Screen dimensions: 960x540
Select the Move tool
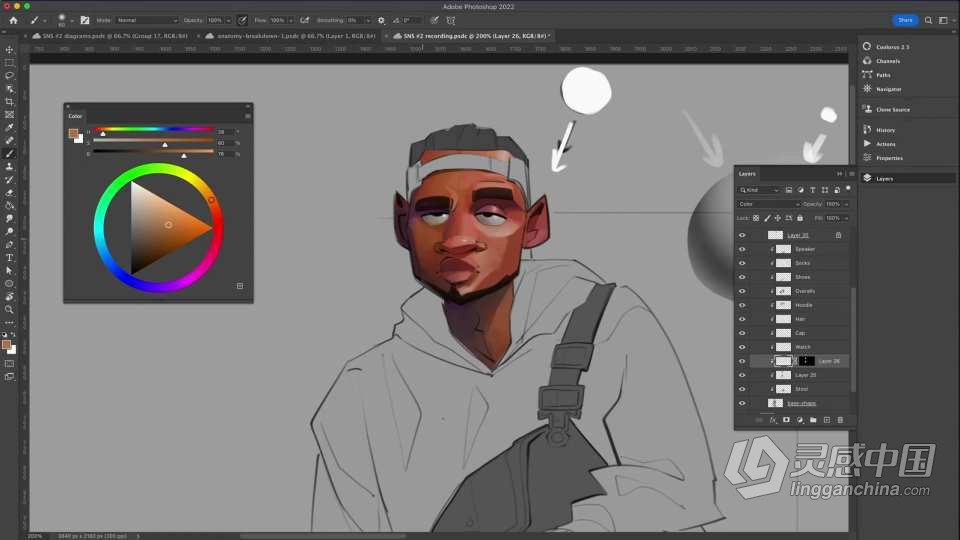pyautogui.click(x=9, y=50)
